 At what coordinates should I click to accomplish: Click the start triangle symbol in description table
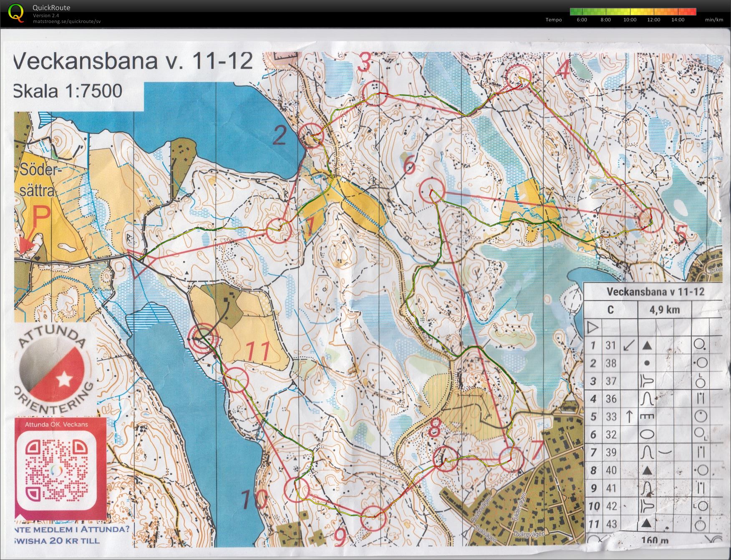[x=592, y=328]
